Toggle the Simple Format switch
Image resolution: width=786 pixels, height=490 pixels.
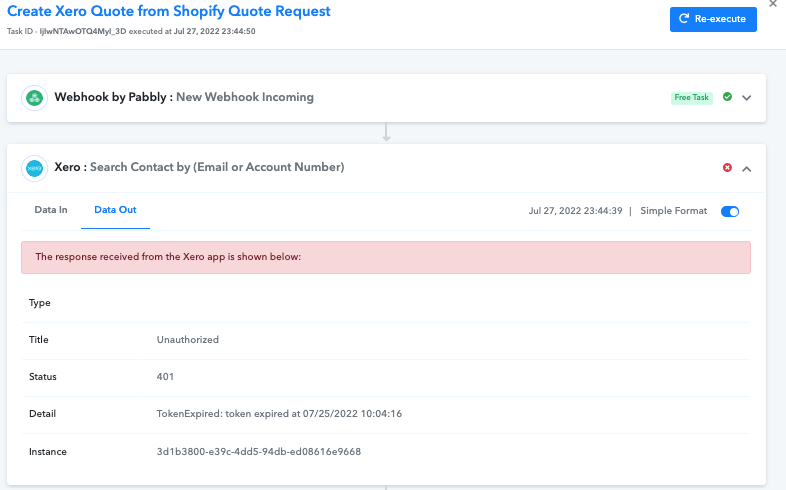click(730, 211)
